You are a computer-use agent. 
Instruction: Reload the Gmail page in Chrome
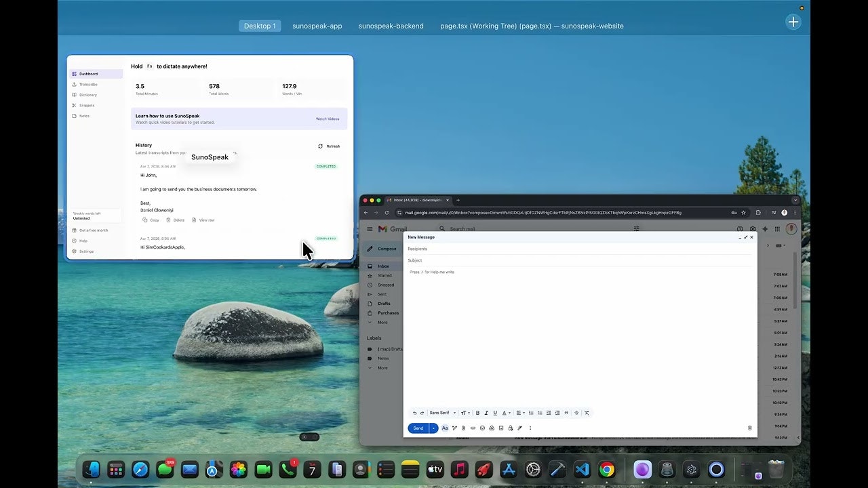387,212
